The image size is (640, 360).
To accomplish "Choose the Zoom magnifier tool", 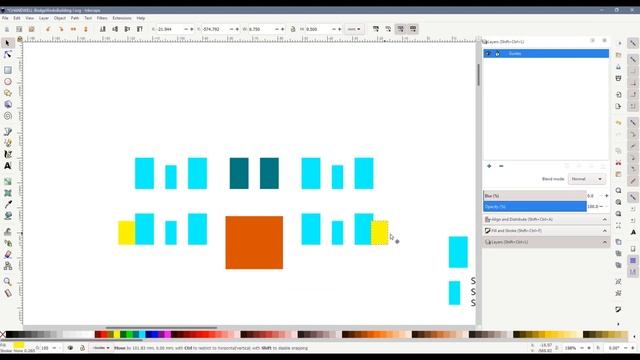I will tap(7, 281).
